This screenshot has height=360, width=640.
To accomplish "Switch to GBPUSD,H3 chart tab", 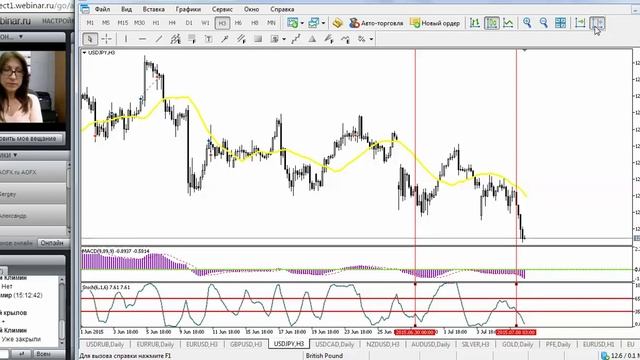I will coord(246,344).
